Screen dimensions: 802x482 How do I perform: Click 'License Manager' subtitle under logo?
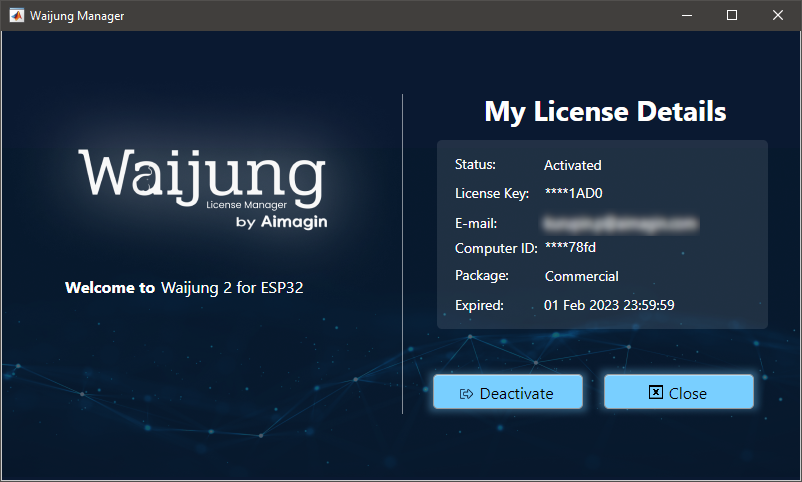tap(247, 205)
